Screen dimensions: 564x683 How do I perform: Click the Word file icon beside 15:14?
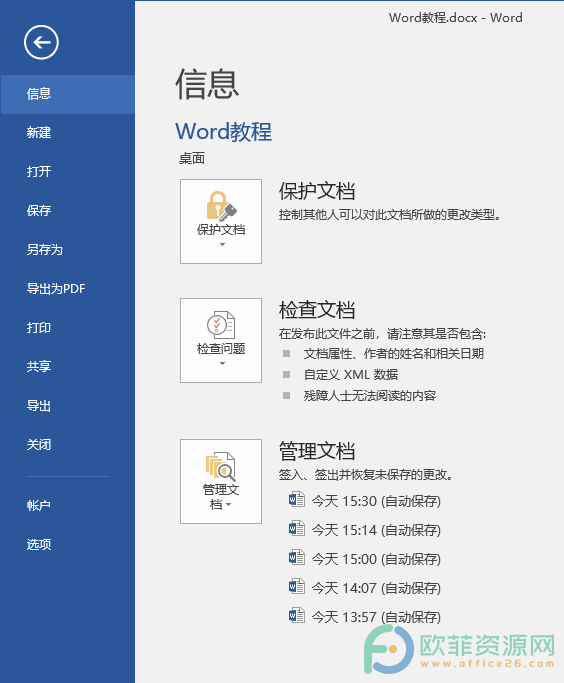click(x=297, y=528)
